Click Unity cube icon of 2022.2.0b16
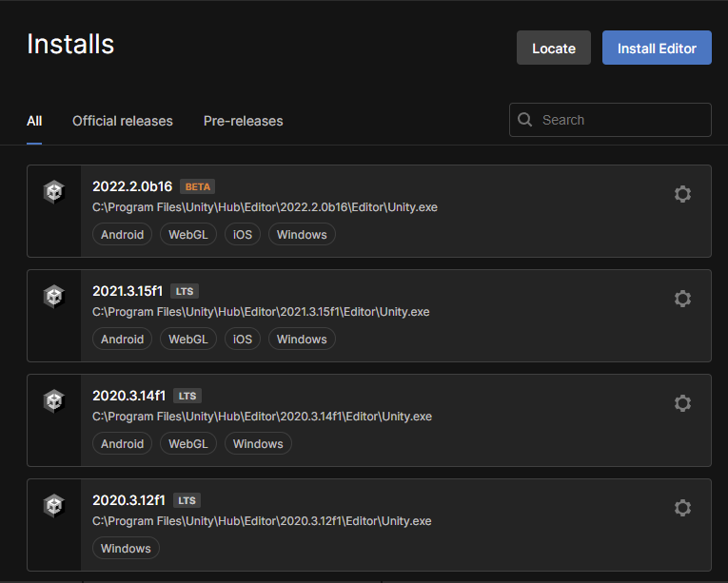This screenshot has width=728, height=583. [54, 192]
